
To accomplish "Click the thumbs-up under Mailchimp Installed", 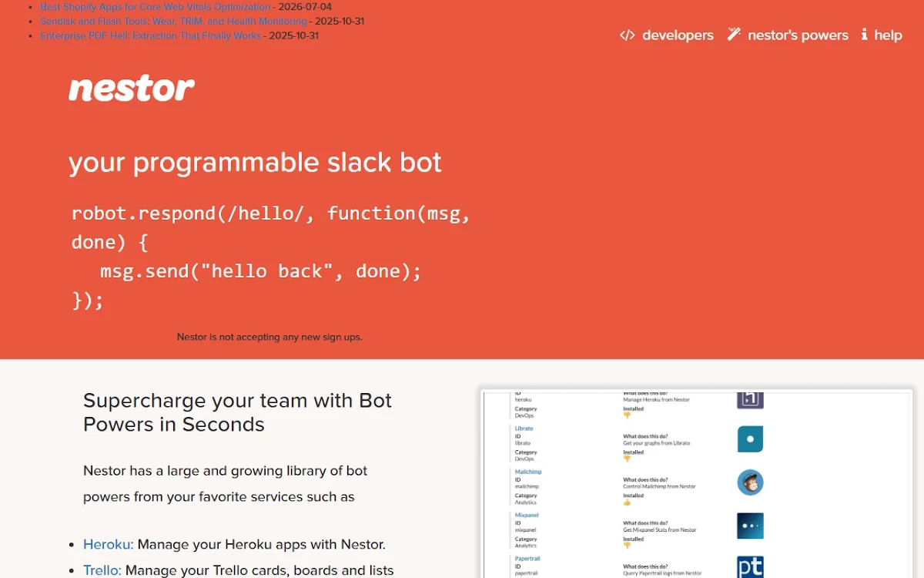I will pyautogui.click(x=627, y=502).
